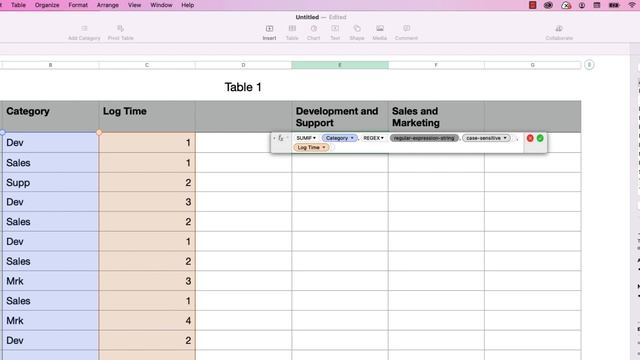
Task: Click the red app icon in menu bar
Action: (x=533, y=5)
